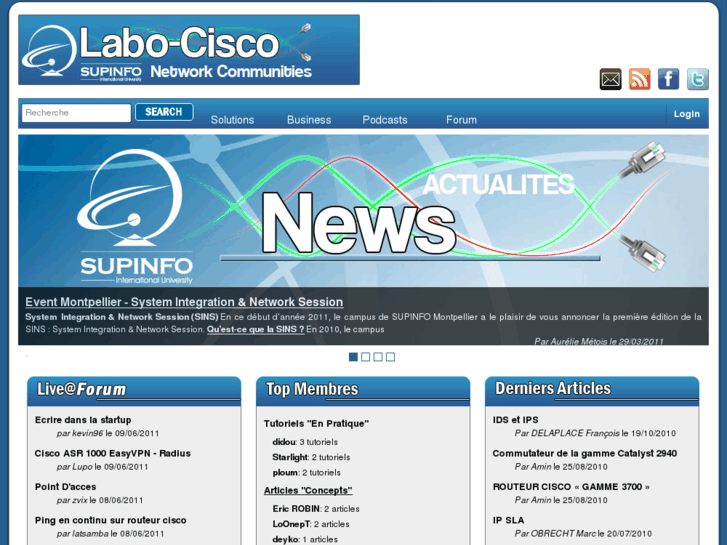
Task: Open Event Montpellier news headline
Action: tap(184, 302)
